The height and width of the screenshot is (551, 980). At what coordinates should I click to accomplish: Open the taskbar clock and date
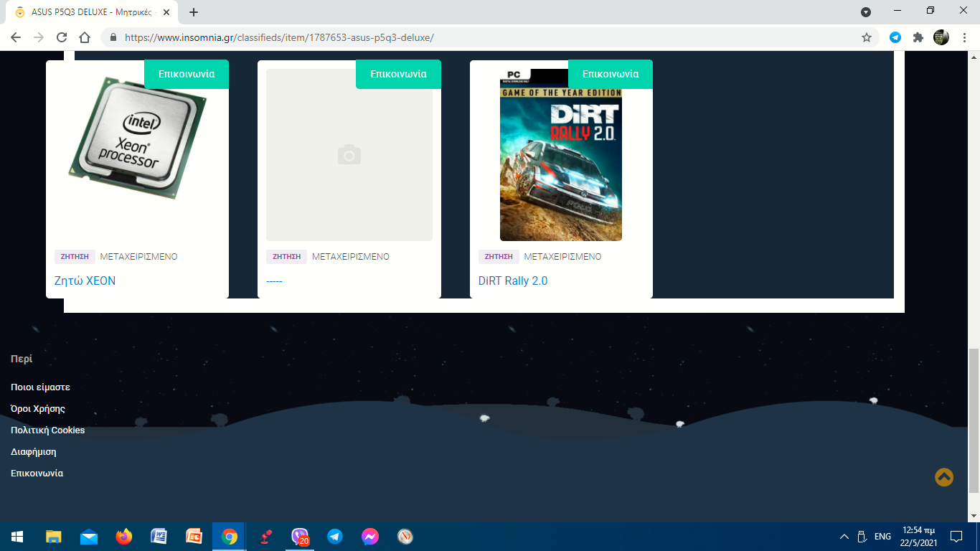click(918, 537)
